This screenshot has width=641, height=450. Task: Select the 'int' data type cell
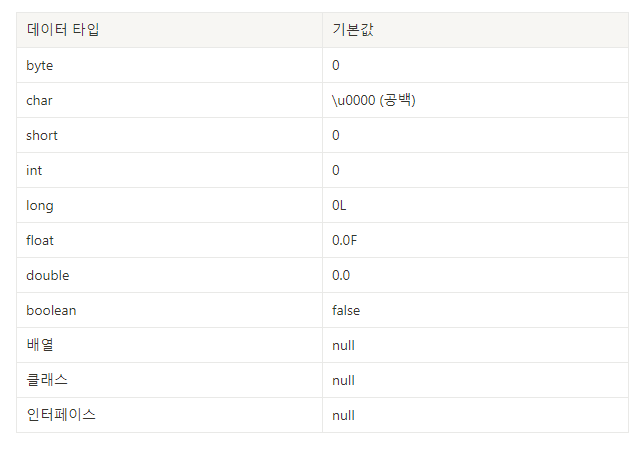tap(169, 170)
